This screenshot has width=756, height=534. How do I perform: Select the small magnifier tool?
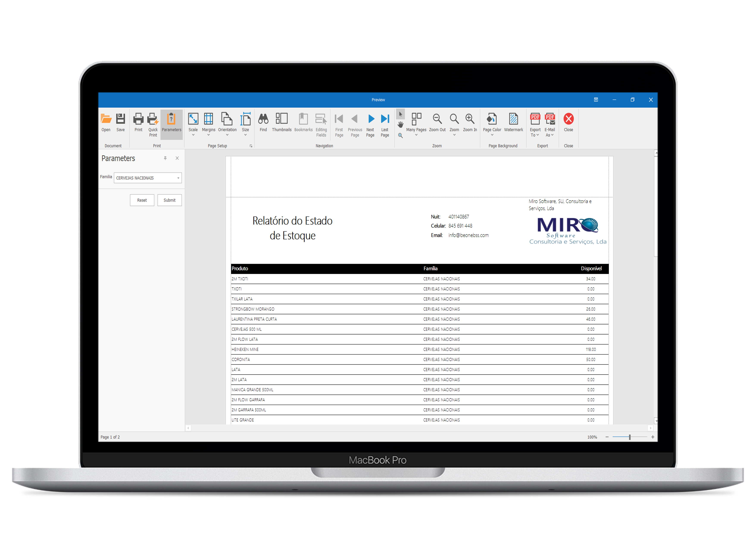(x=400, y=136)
